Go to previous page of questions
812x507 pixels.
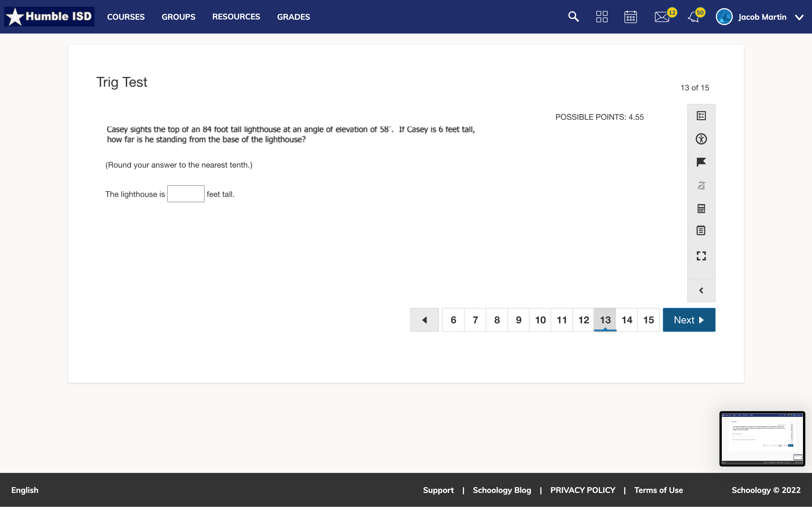(x=424, y=320)
